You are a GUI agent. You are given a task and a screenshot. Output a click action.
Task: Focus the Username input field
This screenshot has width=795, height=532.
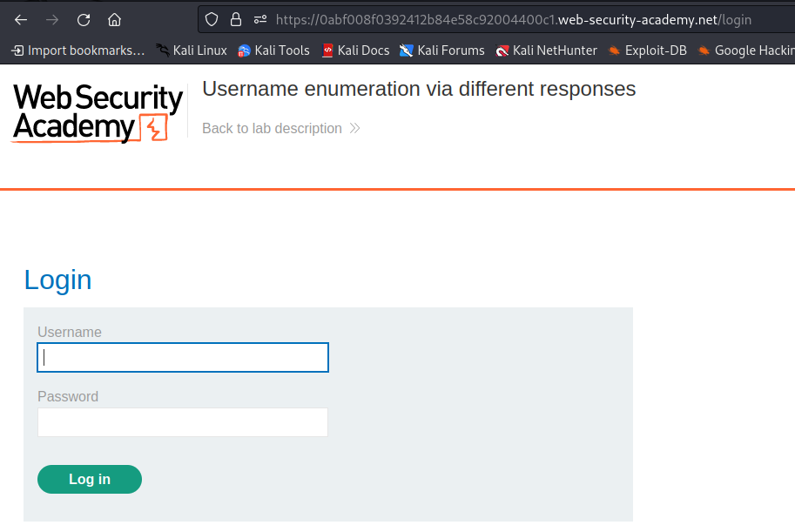coord(183,358)
